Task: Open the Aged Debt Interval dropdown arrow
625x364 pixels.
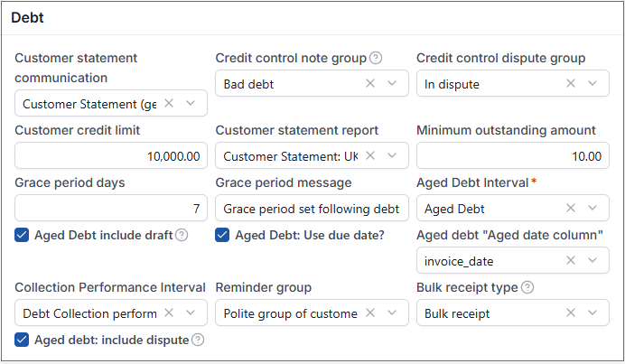Action: click(592, 208)
